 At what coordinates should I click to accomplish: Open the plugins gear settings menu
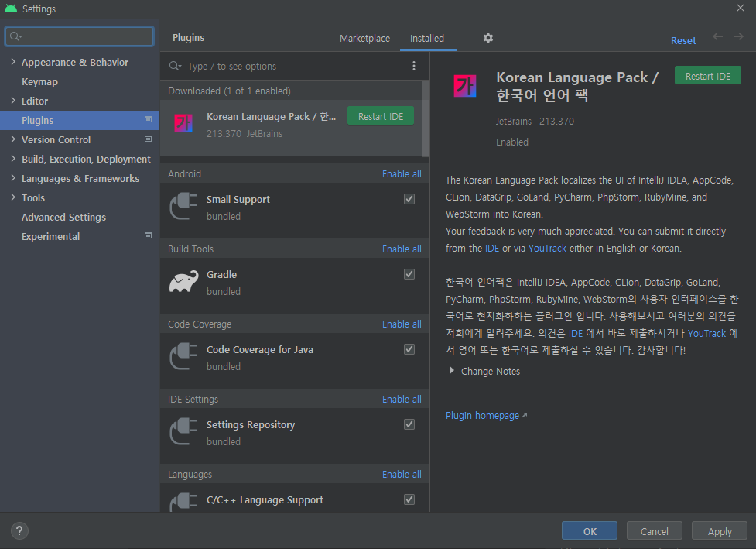(488, 38)
